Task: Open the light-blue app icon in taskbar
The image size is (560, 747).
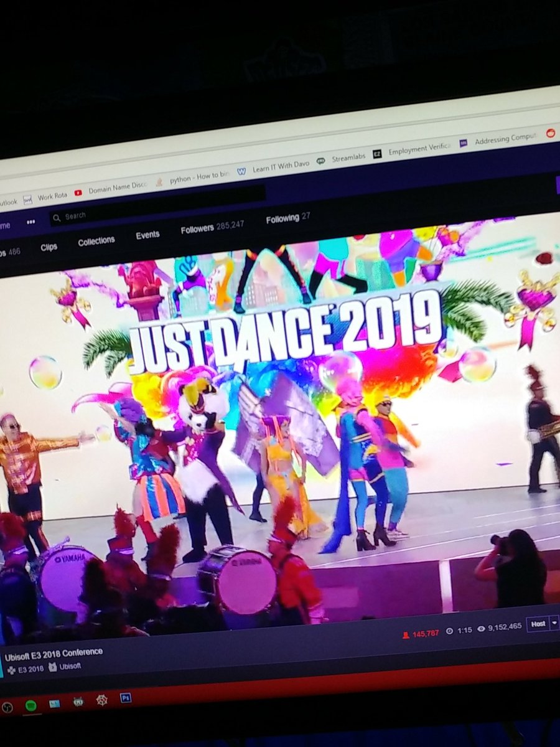Action: (55, 703)
